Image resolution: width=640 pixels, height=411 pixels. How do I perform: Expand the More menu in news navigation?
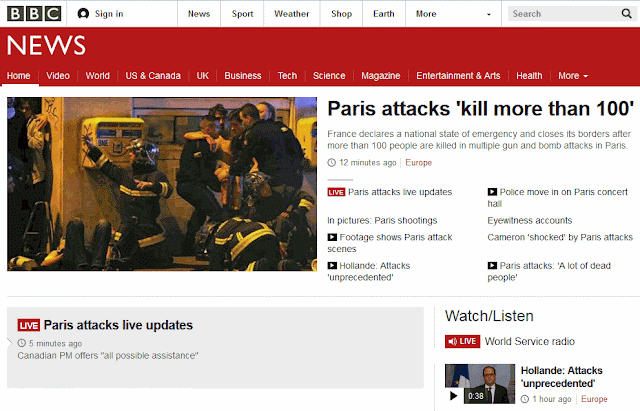pyautogui.click(x=573, y=76)
